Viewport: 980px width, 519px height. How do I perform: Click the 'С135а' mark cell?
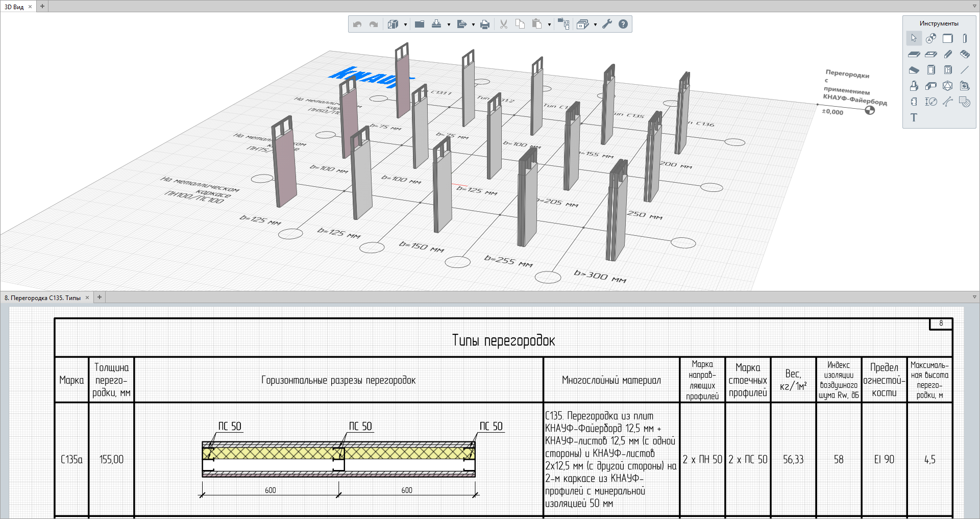(71, 459)
